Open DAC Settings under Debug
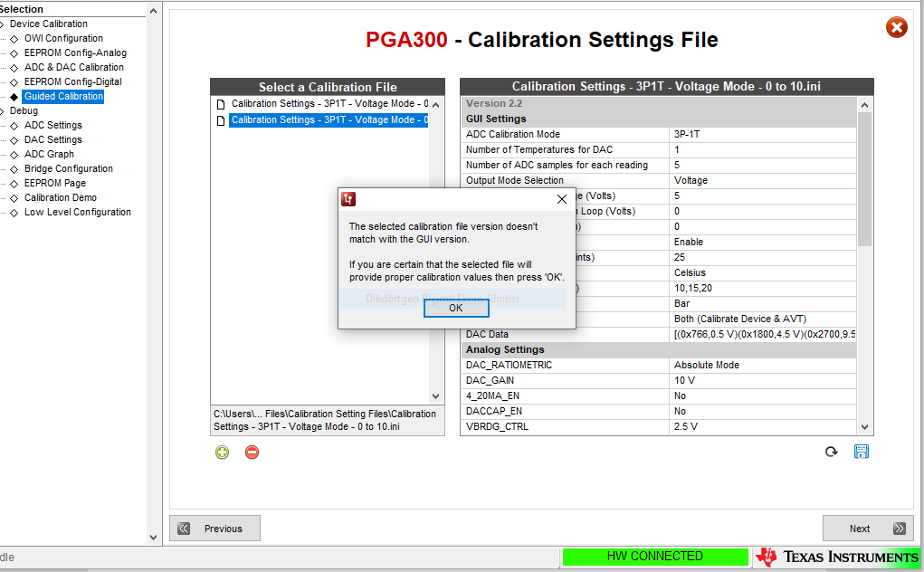This screenshot has width=924, height=572. 53,139
